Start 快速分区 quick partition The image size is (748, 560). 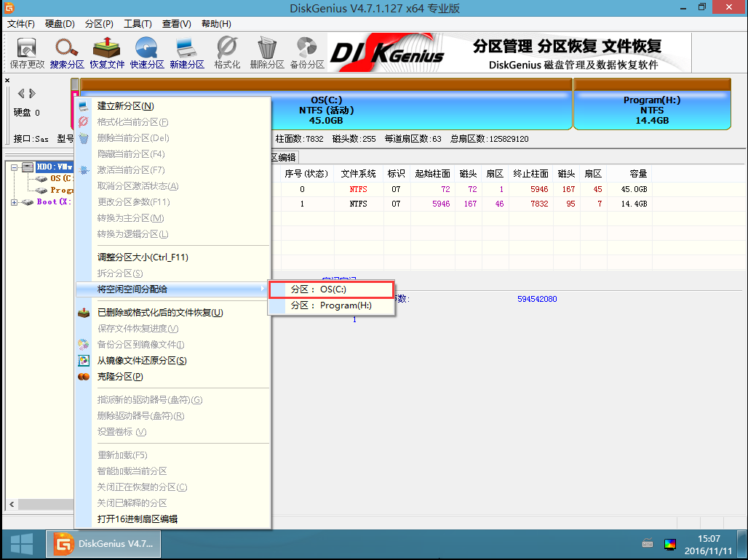[x=147, y=53]
